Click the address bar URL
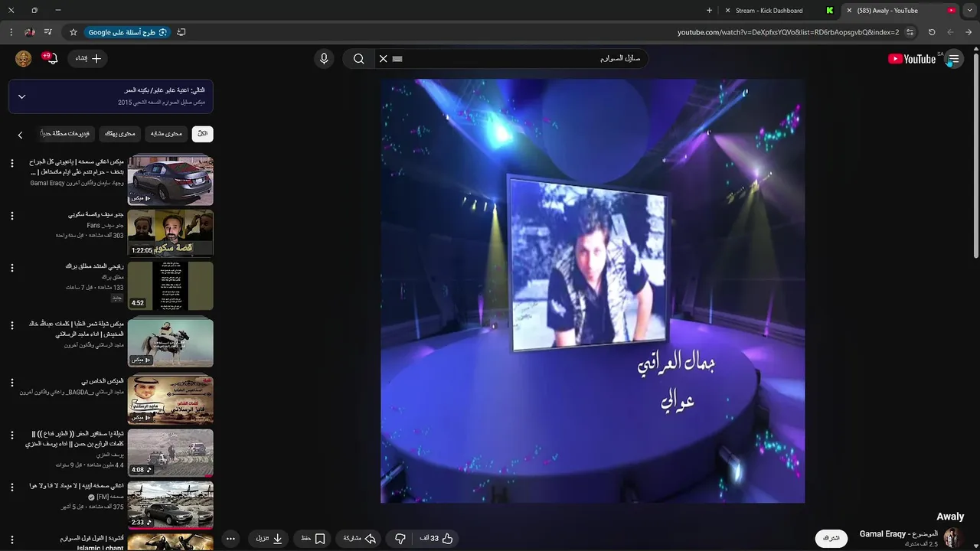The image size is (980, 551). (x=788, y=32)
